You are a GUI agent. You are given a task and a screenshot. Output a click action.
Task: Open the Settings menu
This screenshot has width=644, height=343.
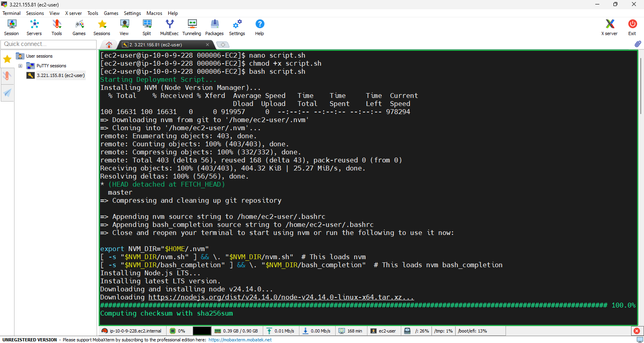132,13
